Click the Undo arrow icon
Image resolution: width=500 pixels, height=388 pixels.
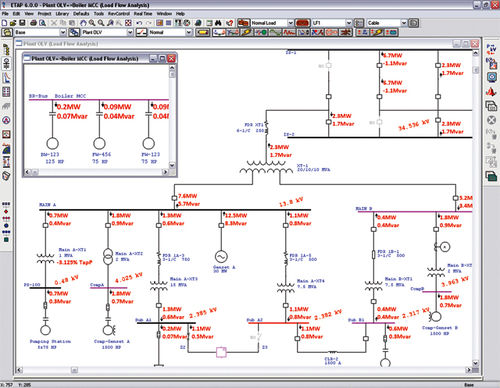139,23
